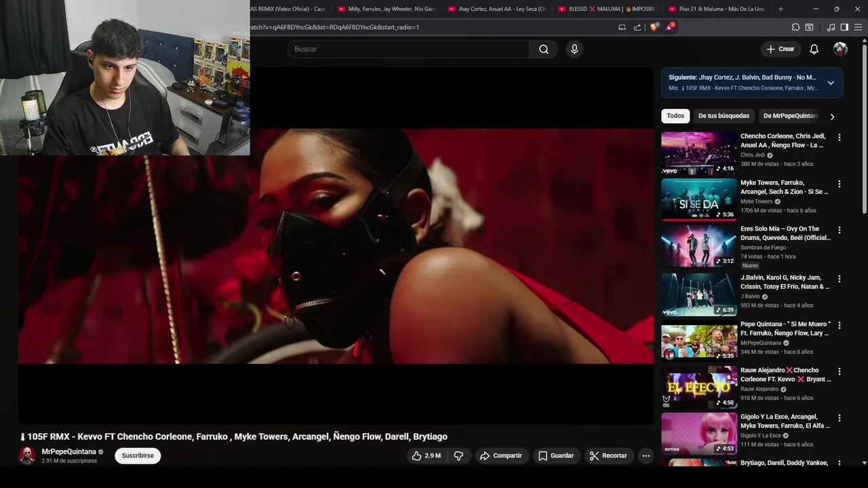Click the browser address bar URL
This screenshot has width=868, height=488.
point(334,27)
